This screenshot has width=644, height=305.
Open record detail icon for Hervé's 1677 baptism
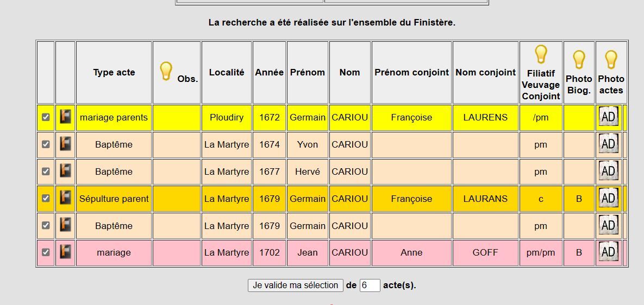65,171
